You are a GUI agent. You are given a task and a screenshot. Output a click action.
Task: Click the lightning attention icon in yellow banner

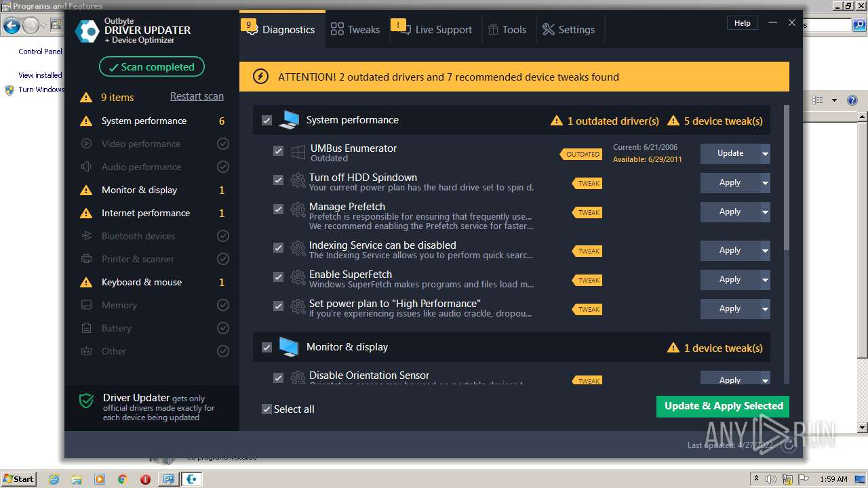pyautogui.click(x=260, y=77)
